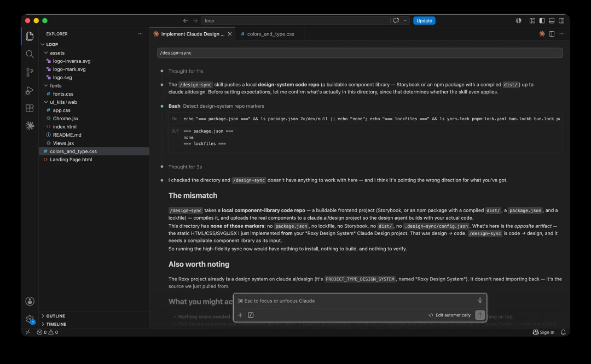Screen dimensions: 591x364
Task: Open the Run and Debug view
Action: (30, 90)
